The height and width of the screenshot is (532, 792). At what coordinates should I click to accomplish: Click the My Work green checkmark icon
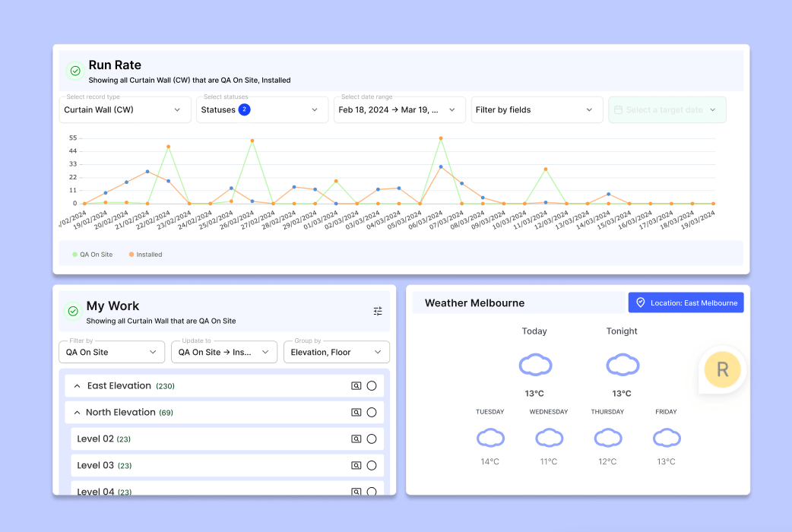73,311
